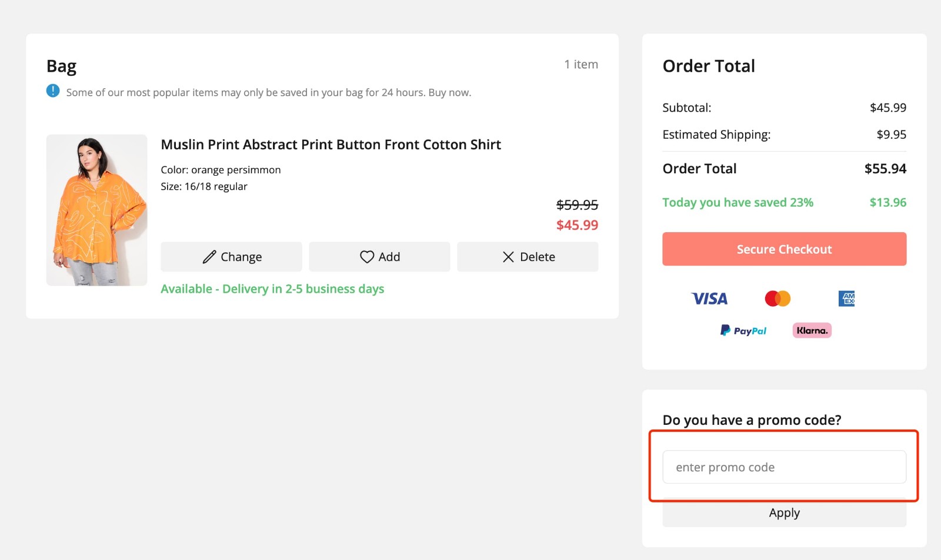This screenshot has height=560, width=941.
Task: Click the Delete button on the shirt
Action: coord(527,257)
